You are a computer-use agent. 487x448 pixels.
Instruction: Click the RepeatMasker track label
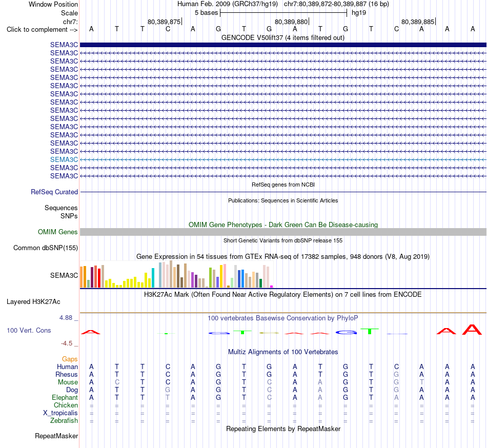pyautogui.click(x=56, y=436)
